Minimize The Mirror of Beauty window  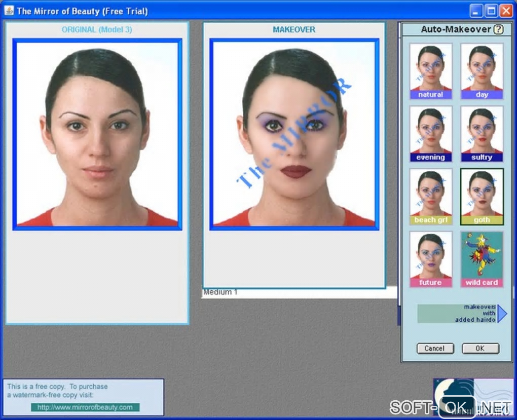475,11
